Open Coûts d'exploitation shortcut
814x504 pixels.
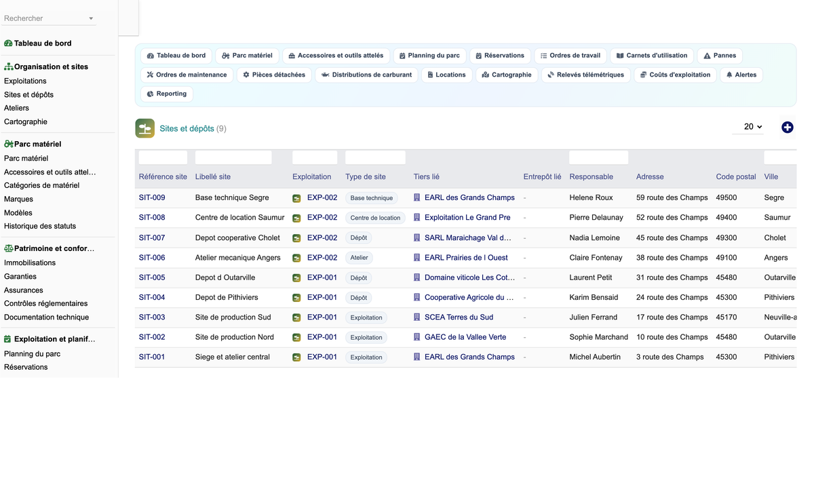(675, 75)
